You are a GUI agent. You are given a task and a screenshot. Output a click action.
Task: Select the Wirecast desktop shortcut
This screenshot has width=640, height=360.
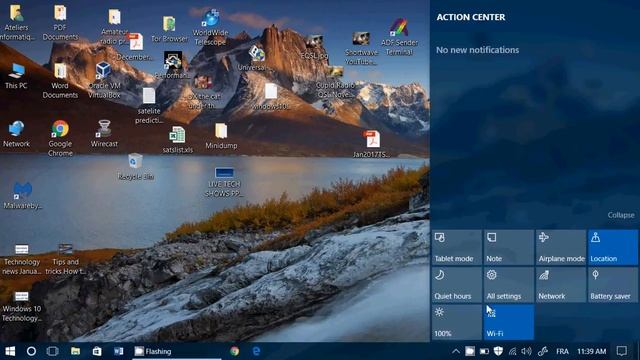point(104,133)
